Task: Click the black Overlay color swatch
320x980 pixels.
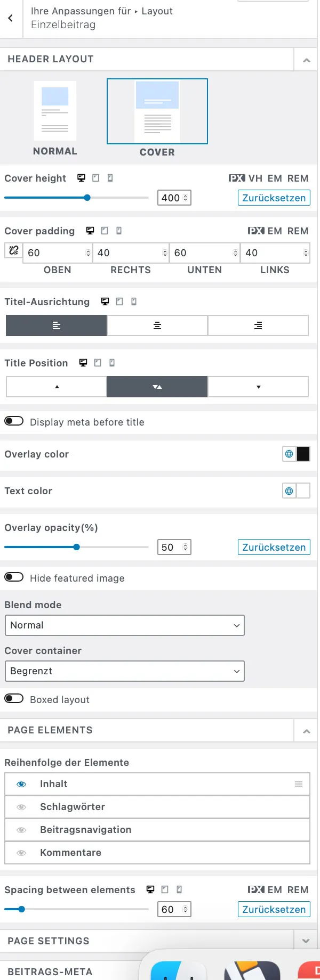Action: pyautogui.click(x=303, y=454)
